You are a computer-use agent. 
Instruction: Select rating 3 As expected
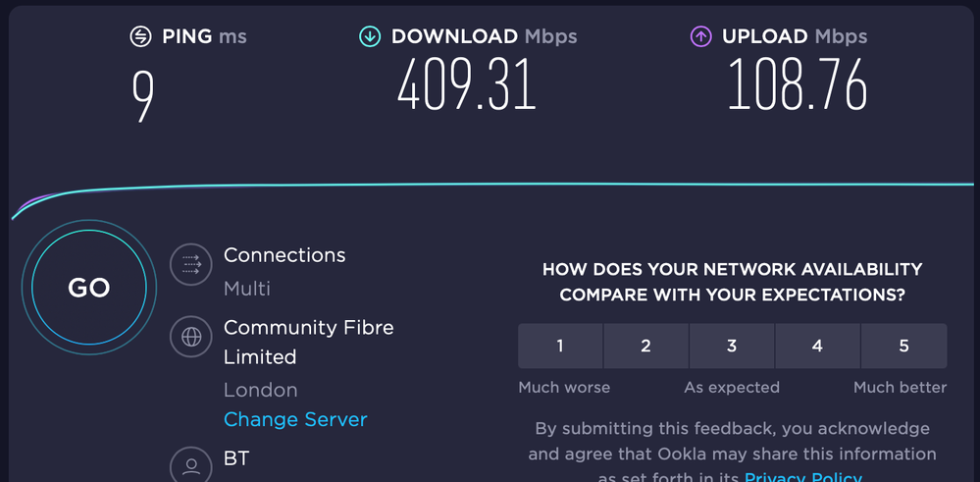(x=732, y=346)
